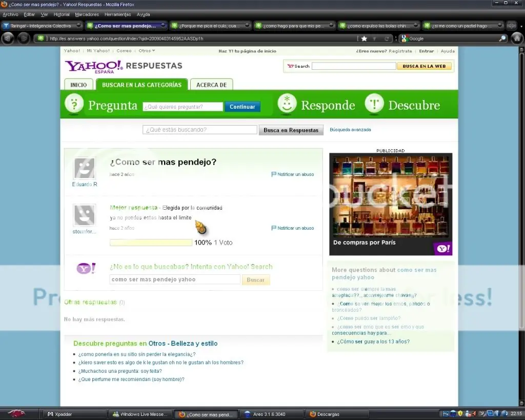Focus the '¿Qué estás buscando?' search field
This screenshot has width=525, height=420.
coord(200,130)
